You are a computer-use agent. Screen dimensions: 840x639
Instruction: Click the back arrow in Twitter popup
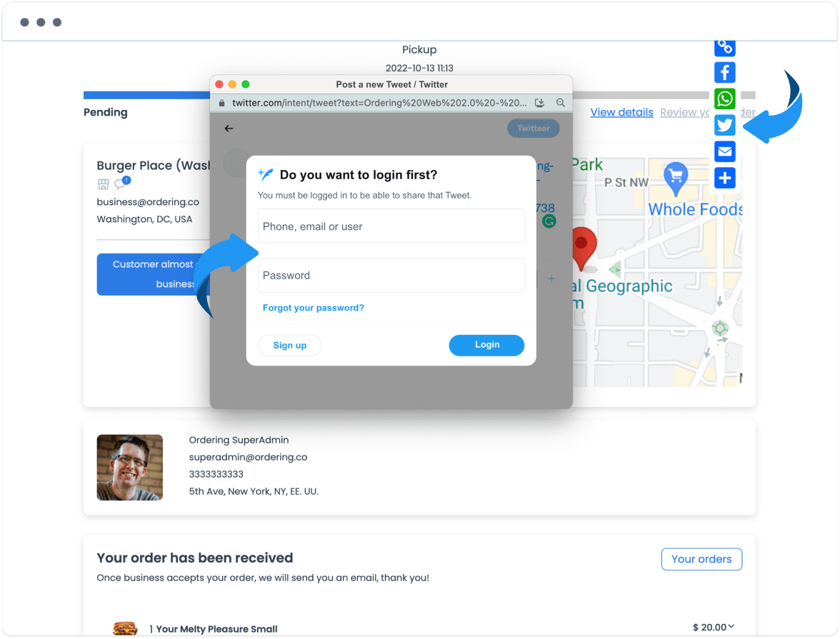(x=229, y=129)
